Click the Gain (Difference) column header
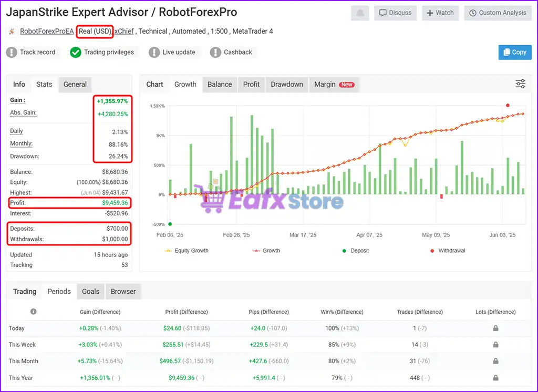Viewport: 538px width, 392px height. tap(100, 312)
